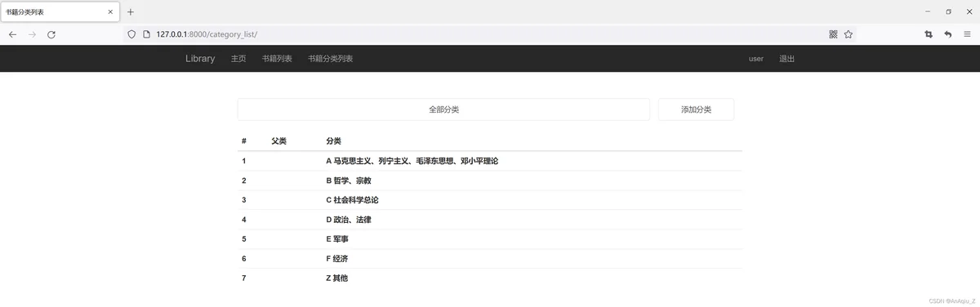Image resolution: width=980 pixels, height=307 pixels.
Task: Click the # column header
Action: 244,141
